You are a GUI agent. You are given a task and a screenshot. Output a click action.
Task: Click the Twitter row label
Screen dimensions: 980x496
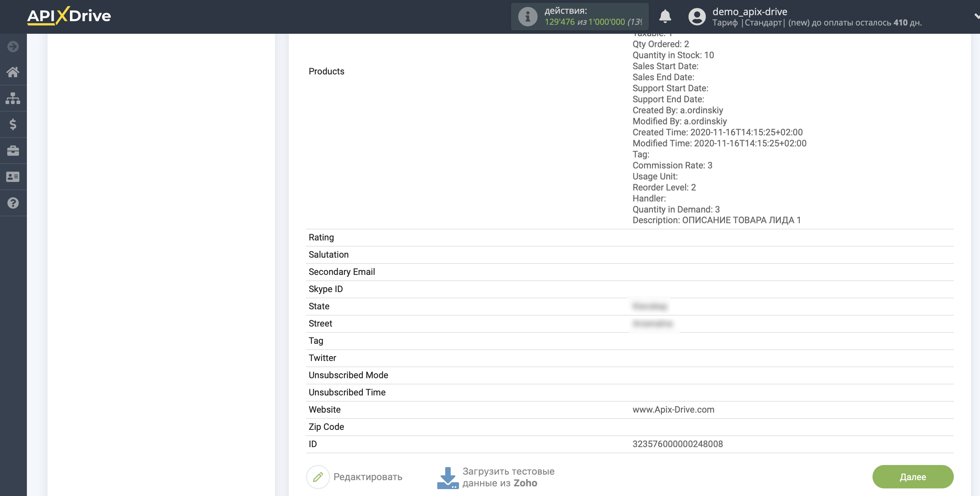pyautogui.click(x=322, y=358)
